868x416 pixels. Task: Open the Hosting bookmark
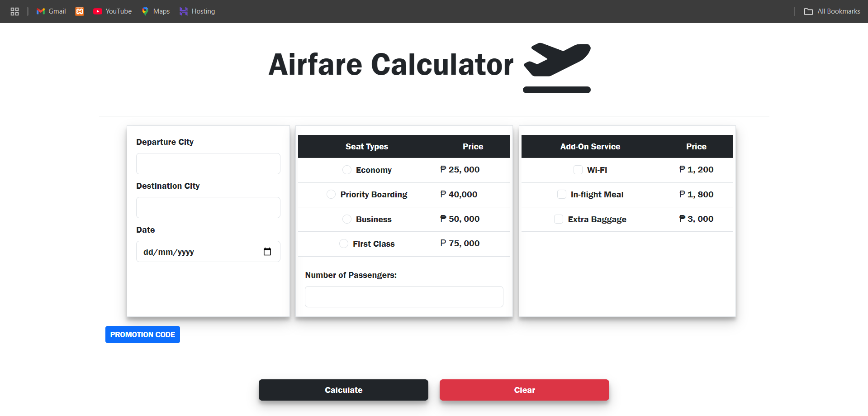[x=197, y=11]
